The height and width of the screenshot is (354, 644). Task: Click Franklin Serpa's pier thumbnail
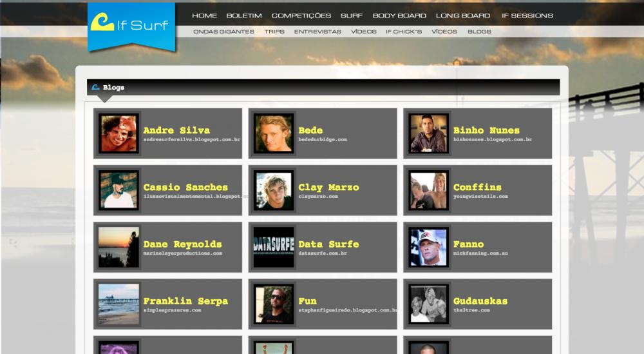(118, 304)
